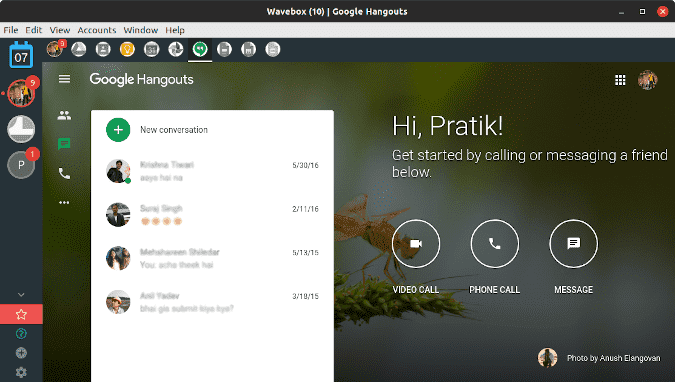Open the Help menu
This screenshot has width=675, height=382.
click(x=175, y=30)
